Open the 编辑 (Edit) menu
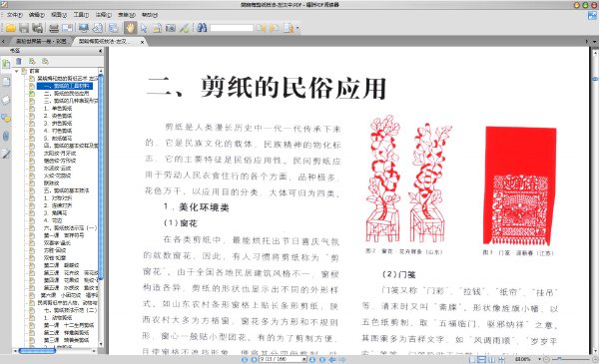This screenshot has height=364, width=599. [37, 15]
